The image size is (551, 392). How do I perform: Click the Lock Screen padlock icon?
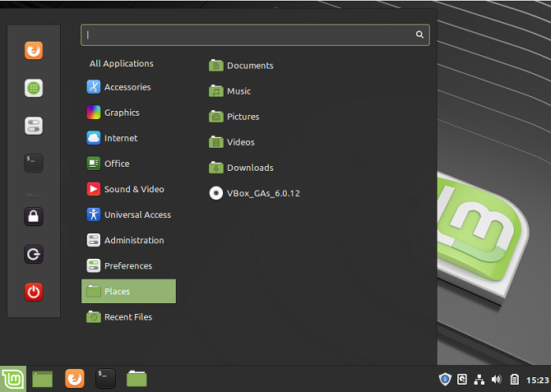point(34,216)
